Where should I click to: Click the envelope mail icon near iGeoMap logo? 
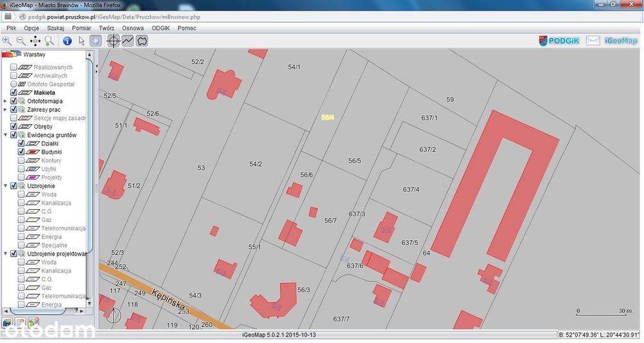592,41
